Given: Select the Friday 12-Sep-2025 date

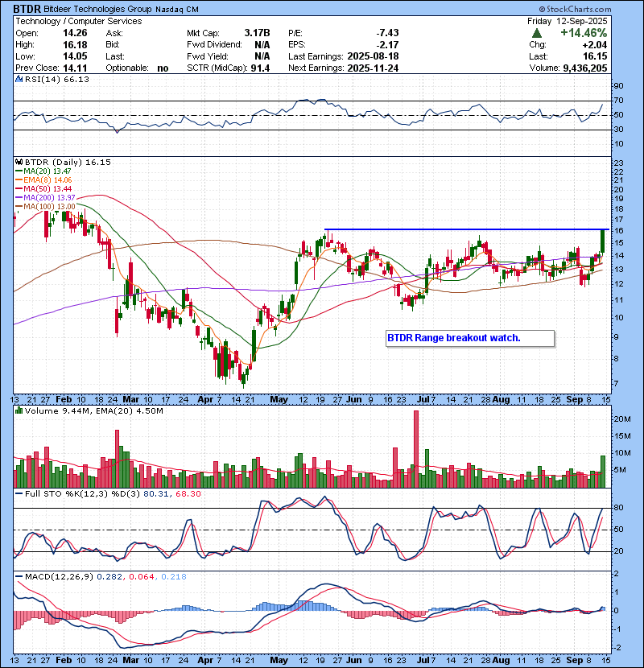Looking at the screenshot, I should point(568,21).
